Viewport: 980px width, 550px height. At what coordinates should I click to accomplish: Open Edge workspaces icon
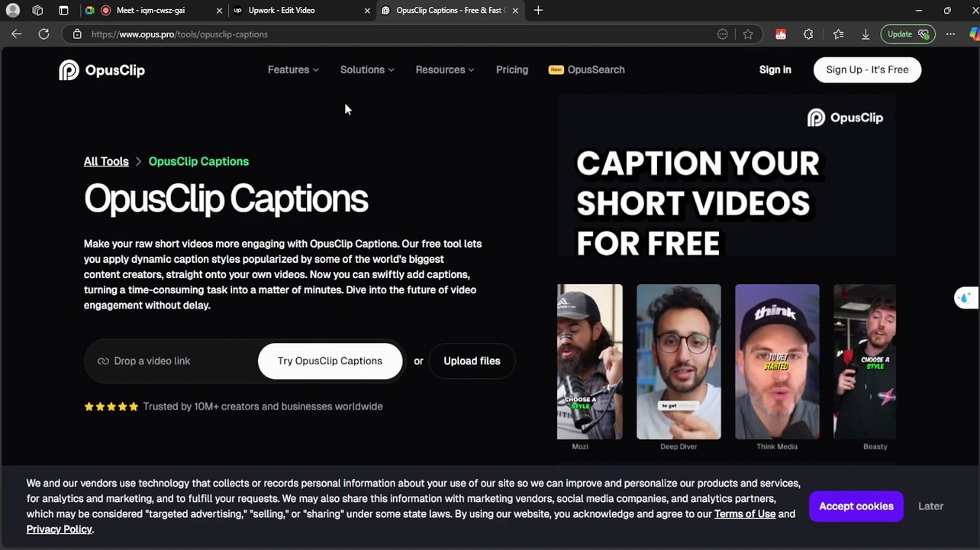pos(38,11)
